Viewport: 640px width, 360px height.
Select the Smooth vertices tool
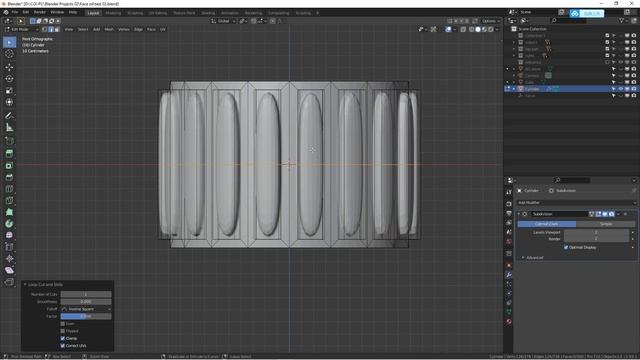point(9,236)
